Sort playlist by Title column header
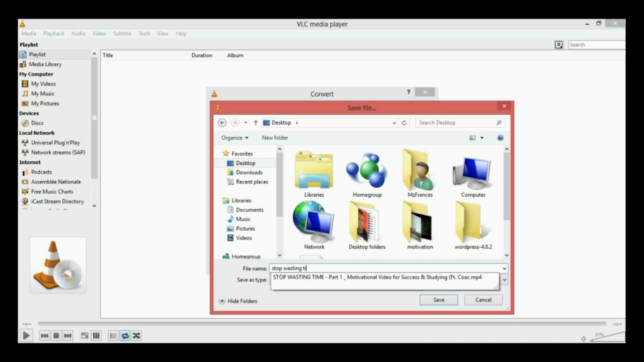Viewport: 644px width, 362px height. tap(108, 55)
